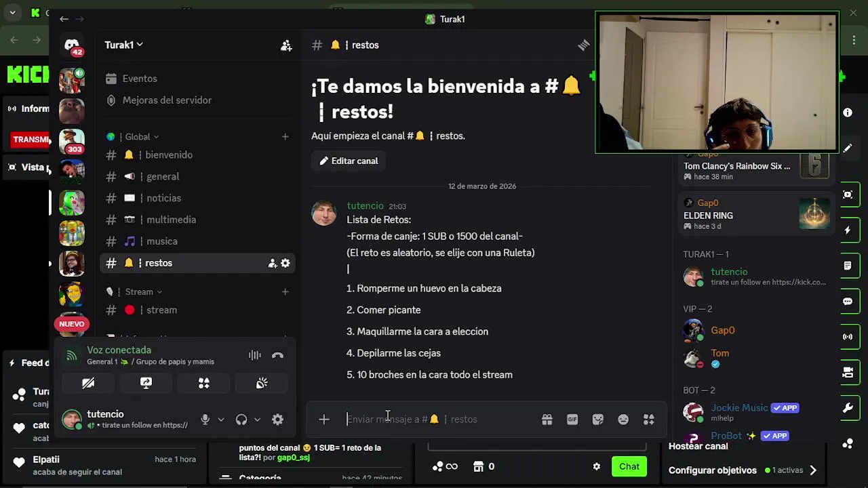The height and width of the screenshot is (488, 868).
Task: Open the gift Nitro icon
Action: click(547, 420)
